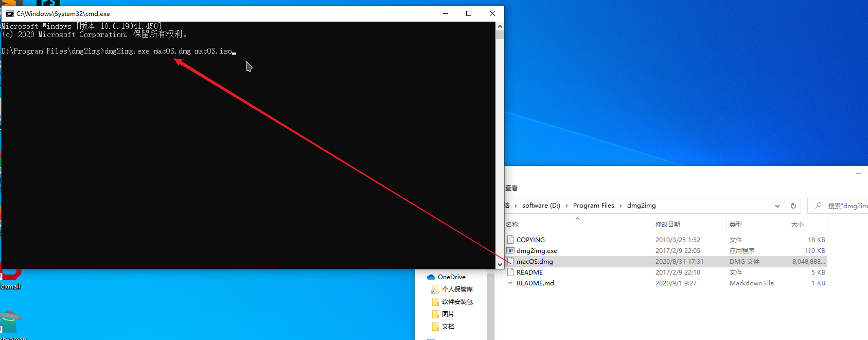The height and width of the screenshot is (340, 868).
Task: Click the 8,048,888 size cell
Action: tap(808, 261)
